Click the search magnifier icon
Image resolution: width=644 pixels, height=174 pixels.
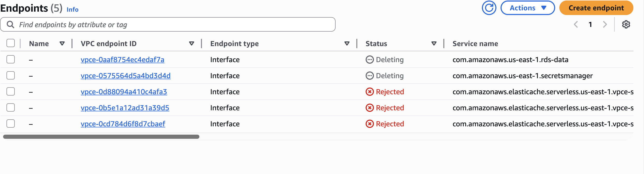coord(10,24)
